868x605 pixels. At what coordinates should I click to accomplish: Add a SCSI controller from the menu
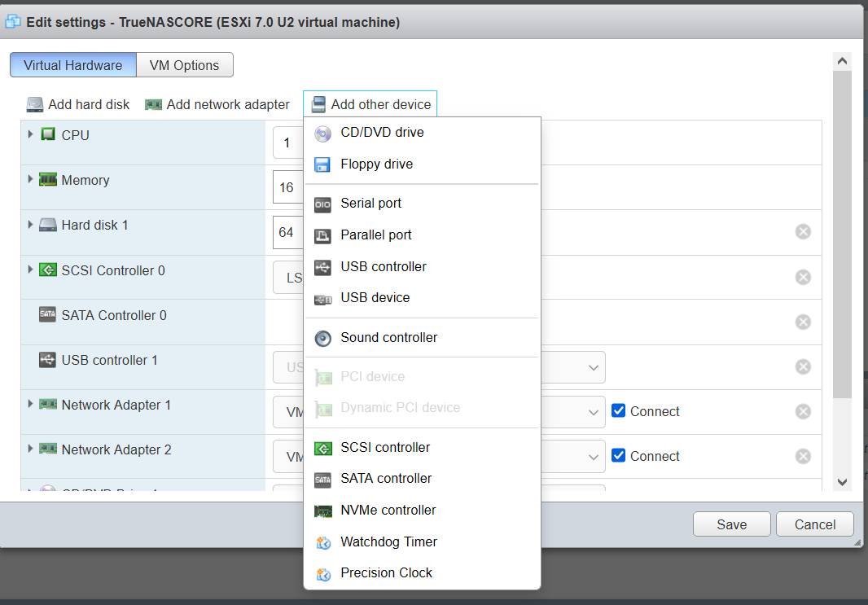click(422, 448)
